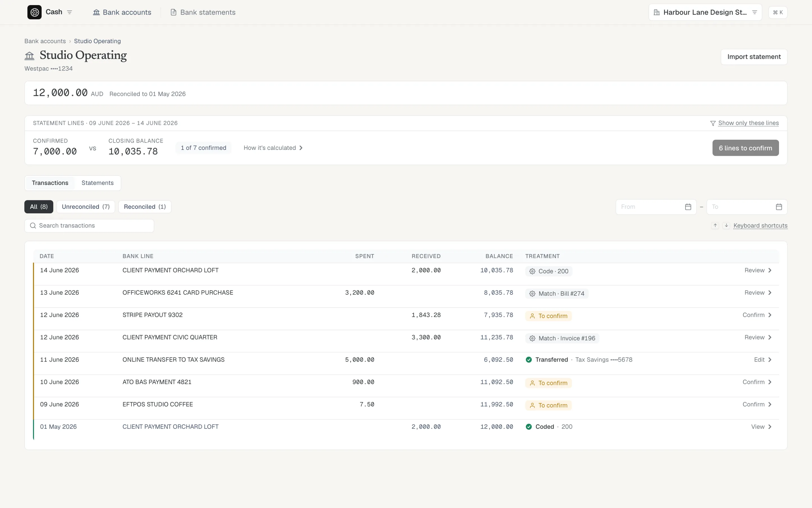Click the gear icon in Code · 200 chip

click(532, 271)
